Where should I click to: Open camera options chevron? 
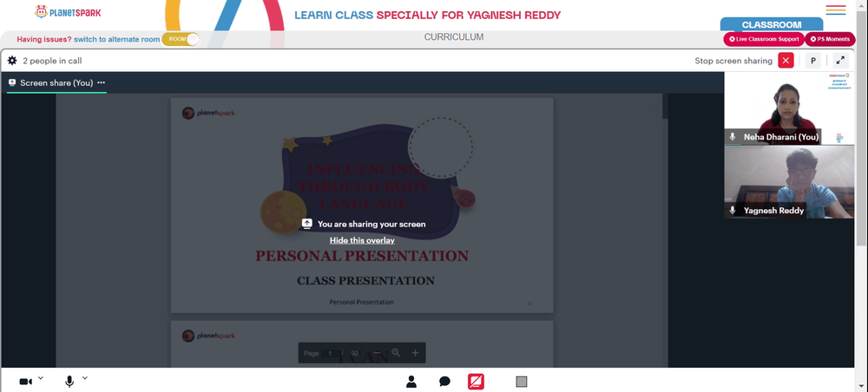[x=40, y=378]
